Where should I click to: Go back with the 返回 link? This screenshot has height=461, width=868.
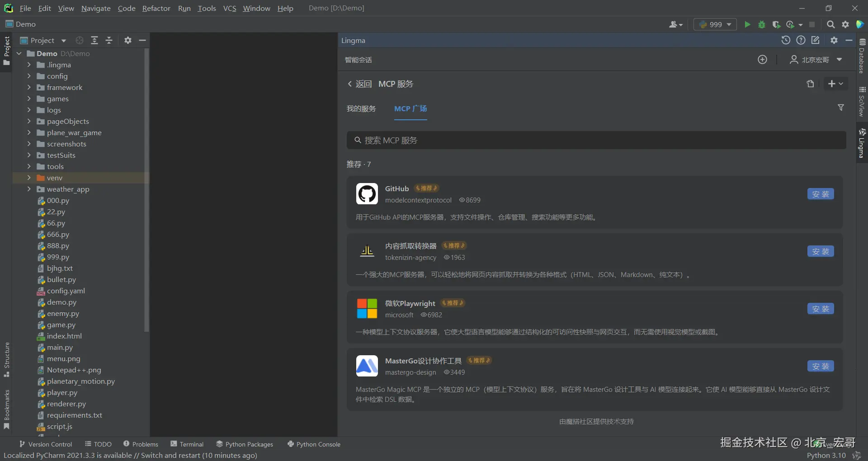pyautogui.click(x=359, y=84)
